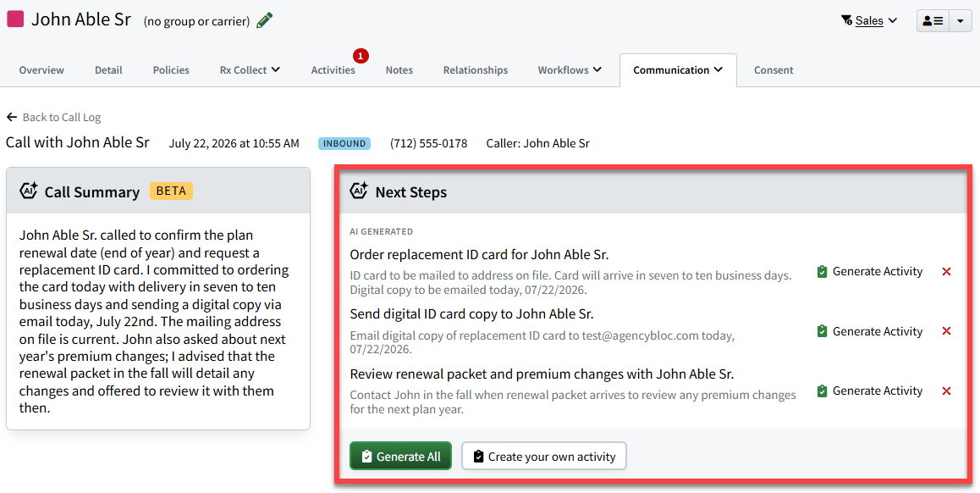
Task: Expand the Workflows tab dropdown
Action: coord(570,70)
